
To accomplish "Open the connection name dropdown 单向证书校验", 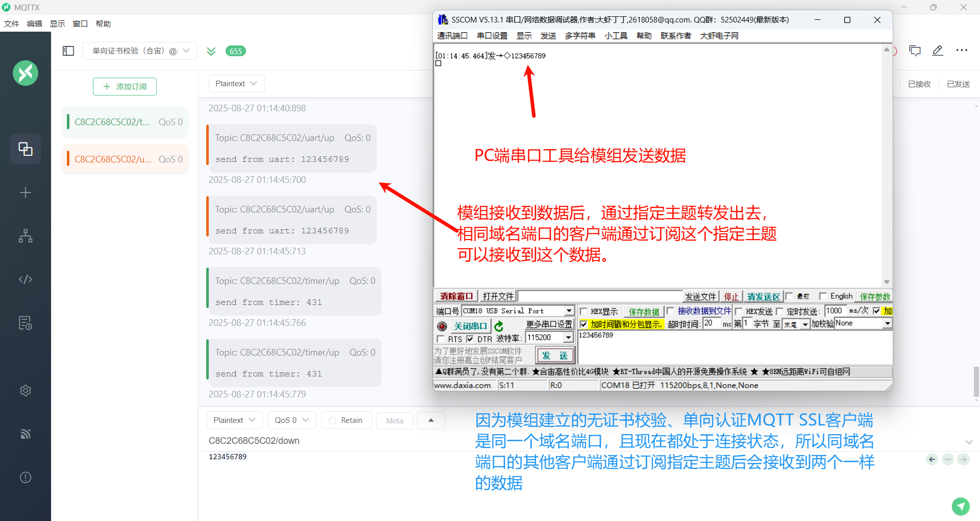I will tap(139, 51).
